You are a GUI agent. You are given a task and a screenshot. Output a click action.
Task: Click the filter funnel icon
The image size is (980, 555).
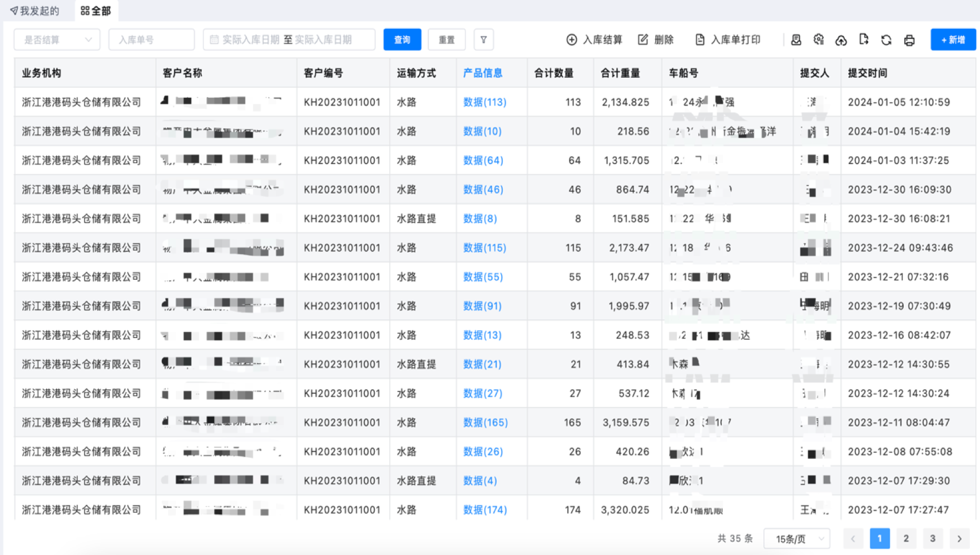click(483, 39)
